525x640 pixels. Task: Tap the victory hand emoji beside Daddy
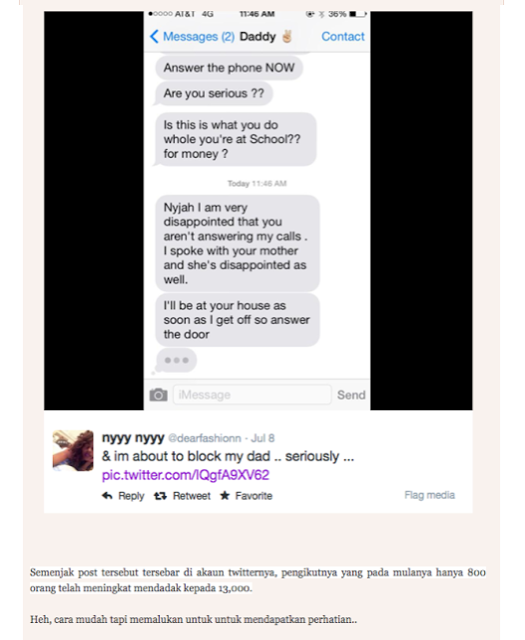pos(287,36)
